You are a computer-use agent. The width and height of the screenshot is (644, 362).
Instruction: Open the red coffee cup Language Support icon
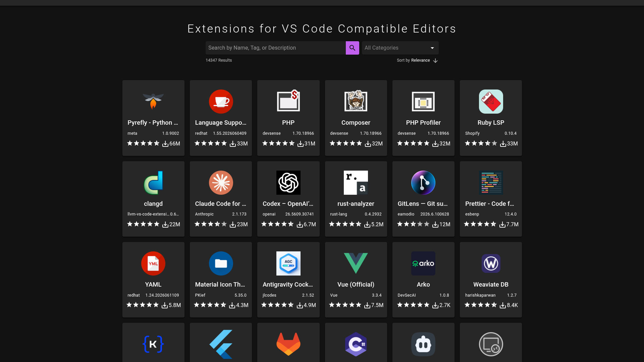[221, 102]
